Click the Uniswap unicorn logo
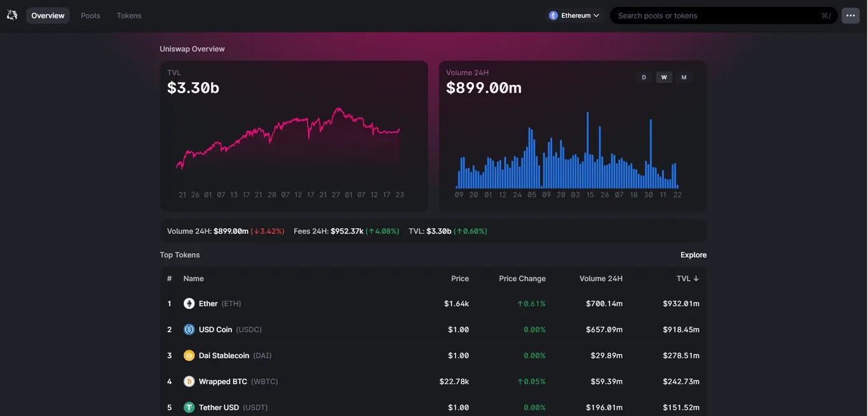 pos(12,15)
